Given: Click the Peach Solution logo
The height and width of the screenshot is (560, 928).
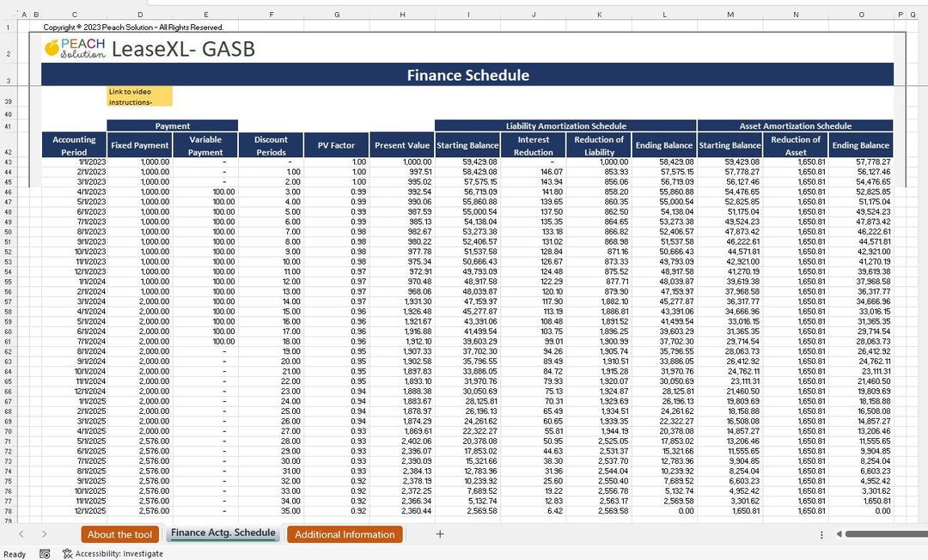Looking at the screenshot, I should pos(76,49).
